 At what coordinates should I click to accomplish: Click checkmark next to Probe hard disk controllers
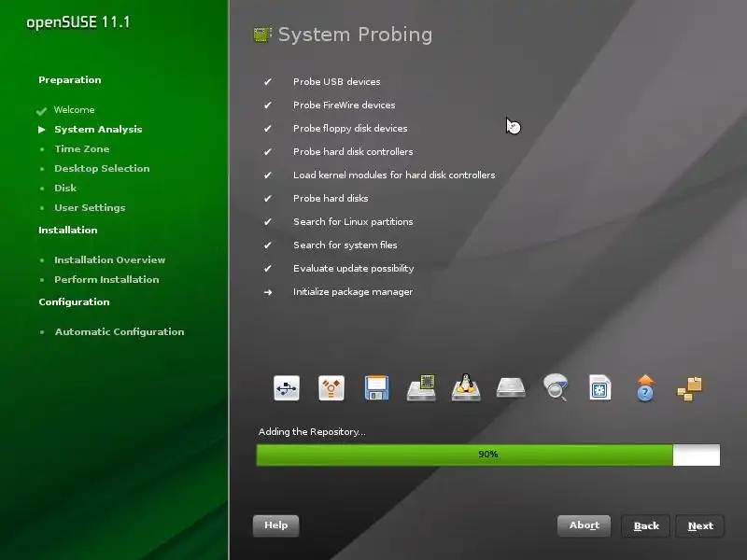[268, 152]
